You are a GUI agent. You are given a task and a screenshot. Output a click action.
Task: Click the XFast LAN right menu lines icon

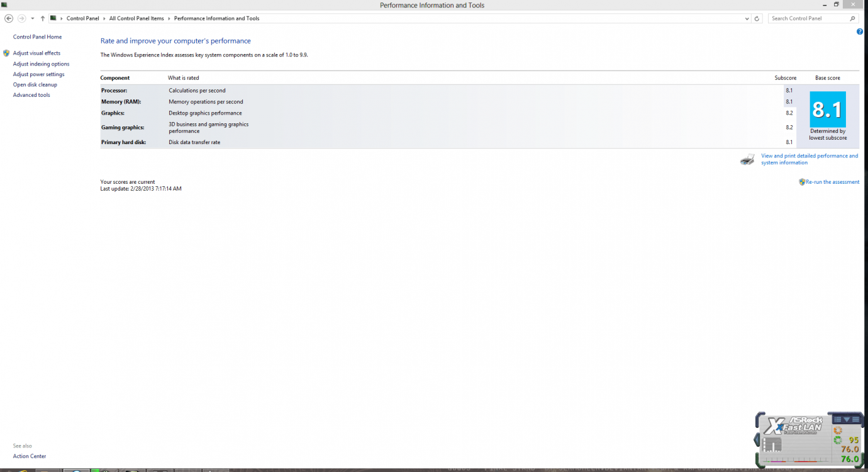pyautogui.click(x=855, y=420)
